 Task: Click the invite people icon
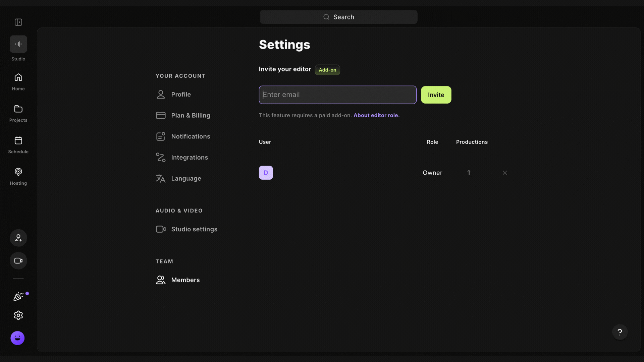click(x=18, y=238)
